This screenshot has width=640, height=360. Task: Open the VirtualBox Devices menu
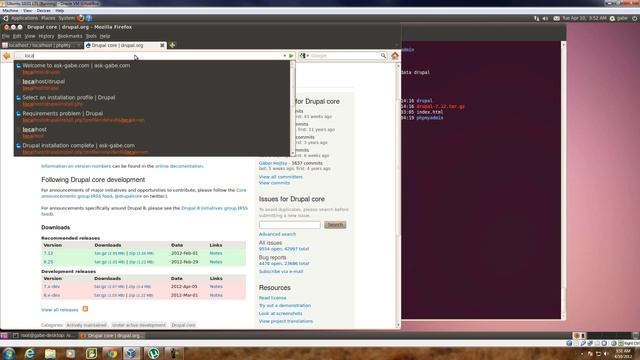[x=43, y=11]
